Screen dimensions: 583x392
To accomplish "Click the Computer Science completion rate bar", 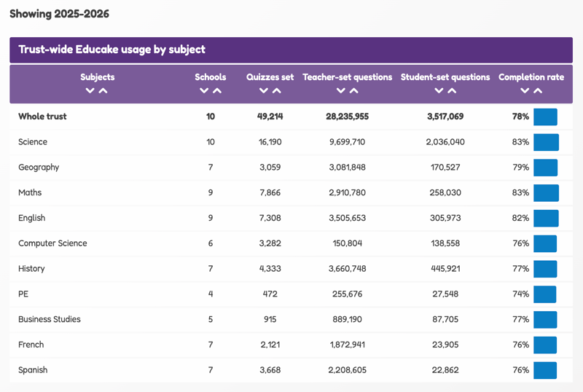I will click(545, 243).
